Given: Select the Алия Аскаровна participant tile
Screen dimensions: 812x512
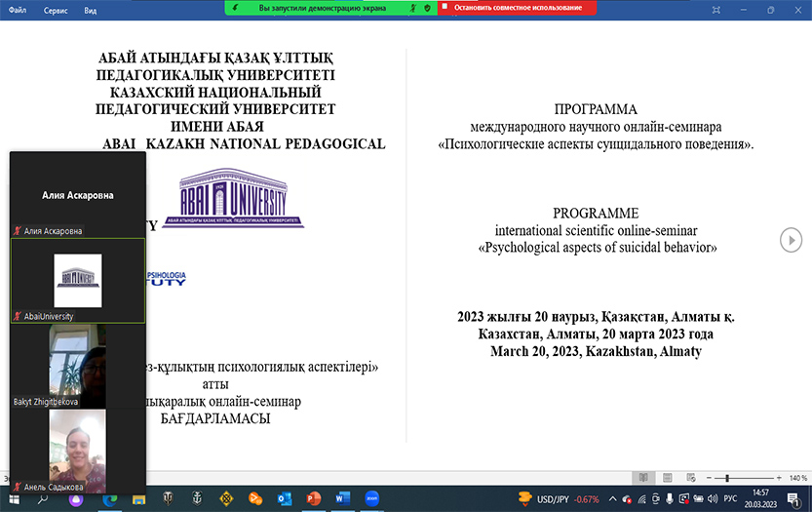Looking at the screenshot, I should coord(78,195).
